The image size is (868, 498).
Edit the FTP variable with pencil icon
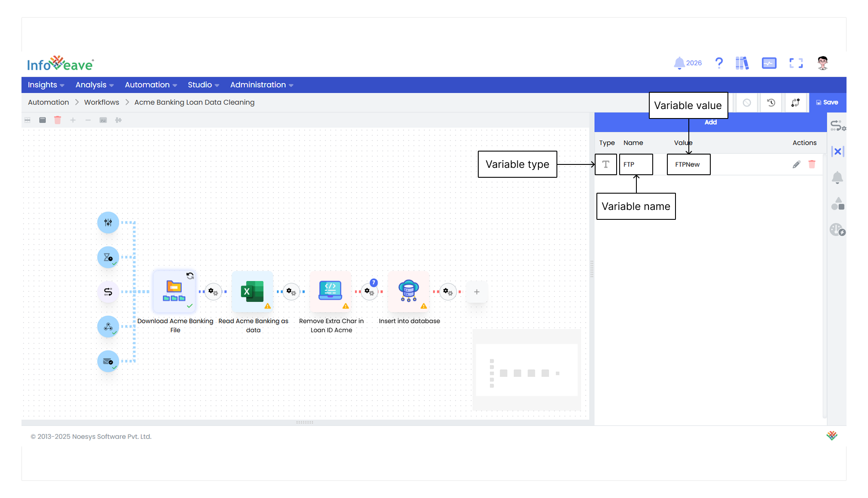click(x=796, y=164)
